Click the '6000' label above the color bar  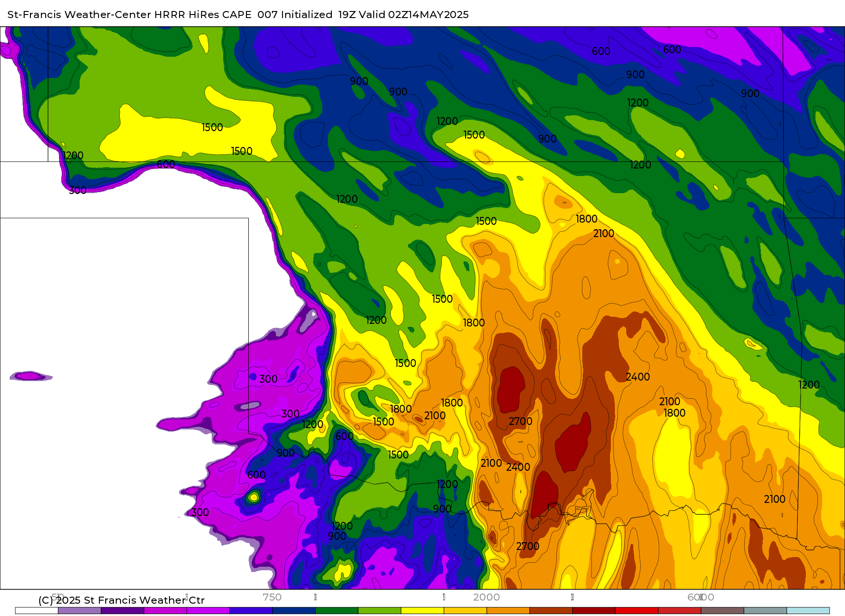pyautogui.click(x=701, y=597)
